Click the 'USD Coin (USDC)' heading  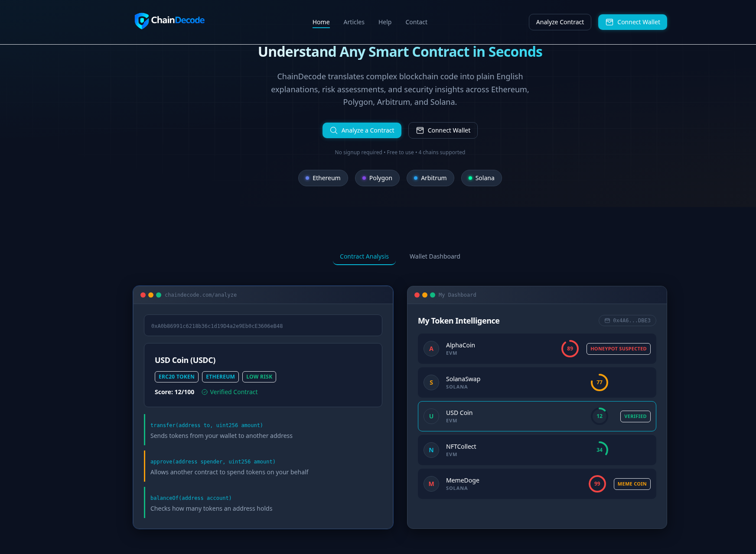(x=185, y=360)
